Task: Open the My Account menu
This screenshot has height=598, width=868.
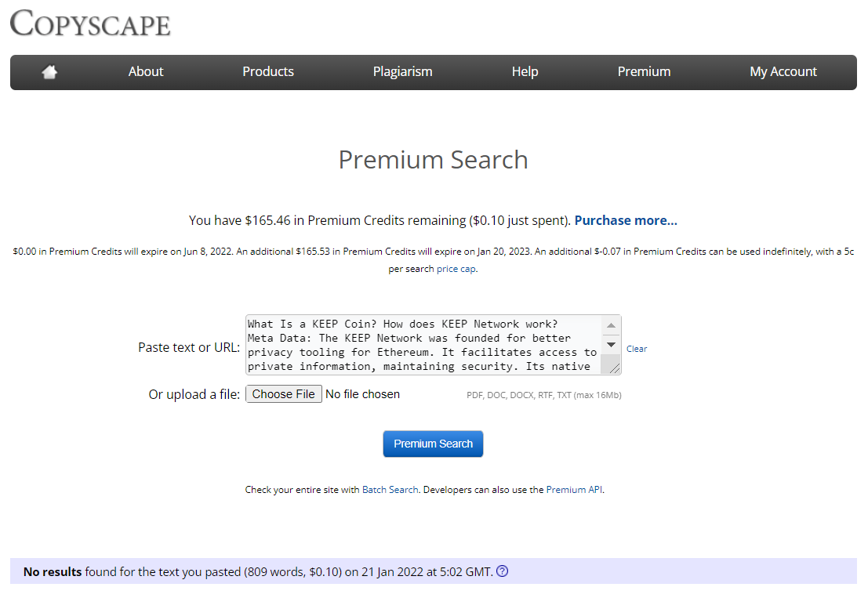Action: pos(783,72)
